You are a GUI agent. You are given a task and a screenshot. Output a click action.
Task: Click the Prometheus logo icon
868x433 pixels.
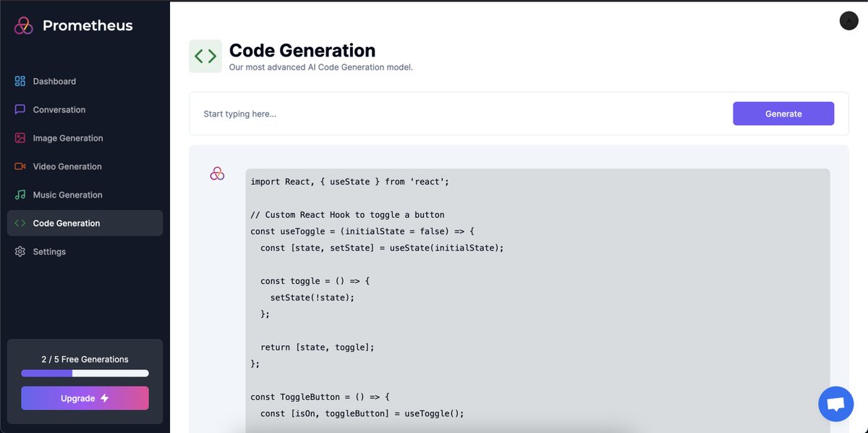point(24,25)
